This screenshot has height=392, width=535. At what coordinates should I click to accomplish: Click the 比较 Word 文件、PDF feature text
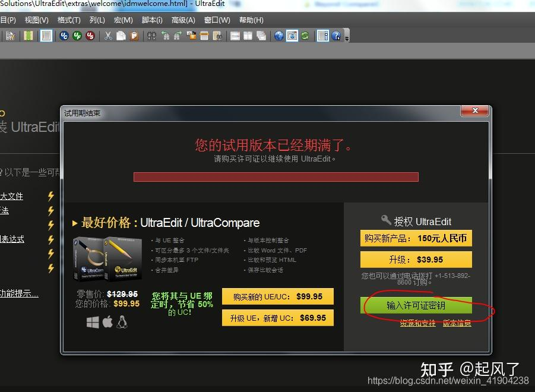[277, 251]
